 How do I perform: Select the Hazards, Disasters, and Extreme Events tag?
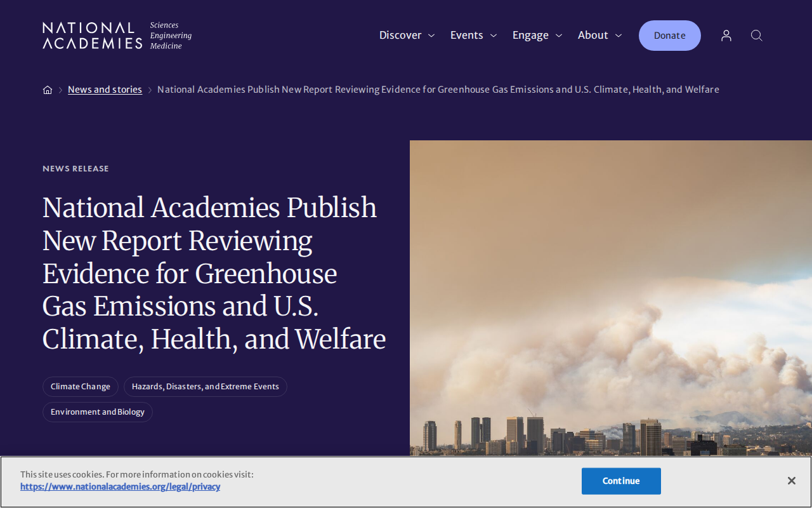pyautogui.click(x=206, y=387)
